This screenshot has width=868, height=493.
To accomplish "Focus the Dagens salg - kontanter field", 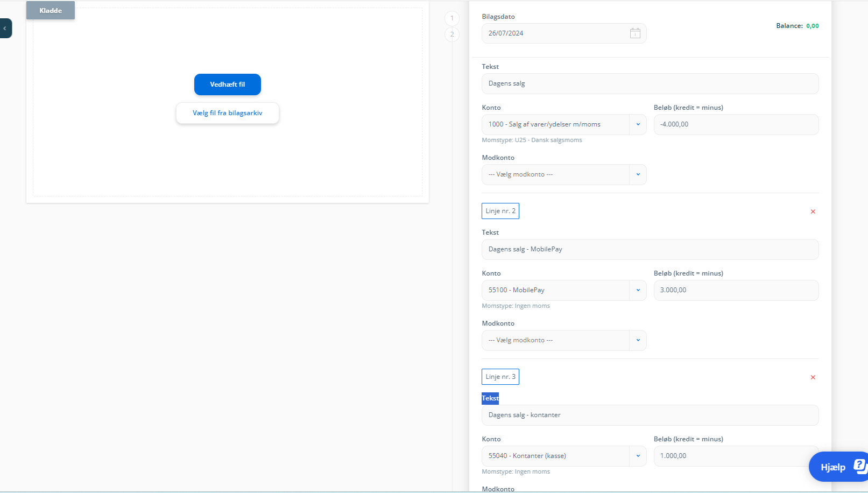I will (650, 415).
